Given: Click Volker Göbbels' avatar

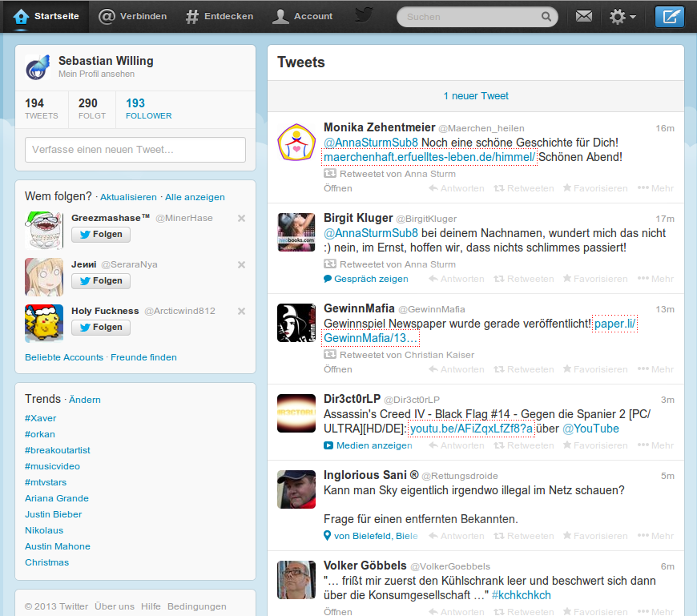Looking at the screenshot, I should click(296, 580).
